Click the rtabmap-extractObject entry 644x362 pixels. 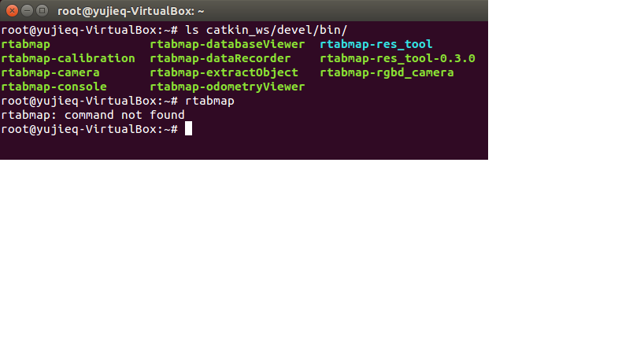[224, 72]
